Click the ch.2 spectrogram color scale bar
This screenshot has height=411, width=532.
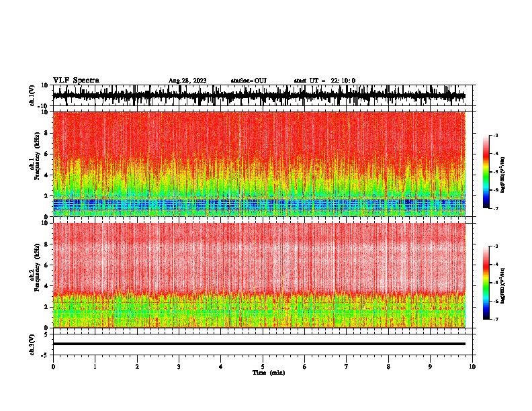486,283
